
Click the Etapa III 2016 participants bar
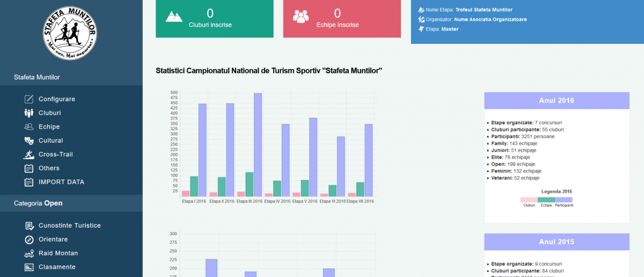[x=258, y=145]
